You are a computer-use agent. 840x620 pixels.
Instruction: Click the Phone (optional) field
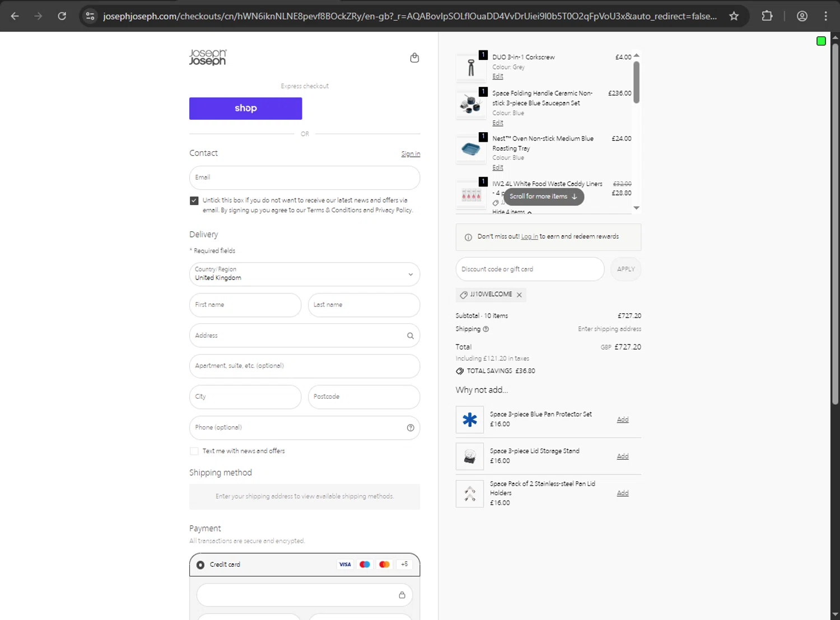pyautogui.click(x=305, y=428)
